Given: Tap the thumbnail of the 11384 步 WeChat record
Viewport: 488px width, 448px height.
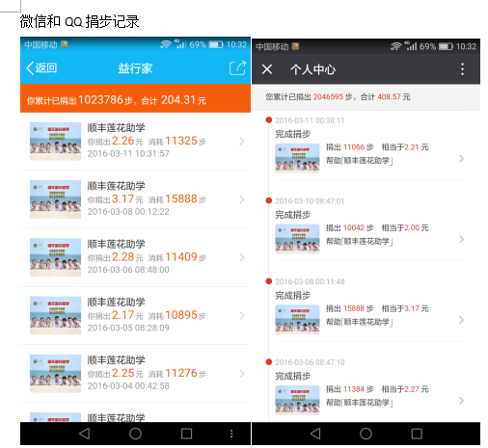Looking at the screenshot, I should 297,400.
